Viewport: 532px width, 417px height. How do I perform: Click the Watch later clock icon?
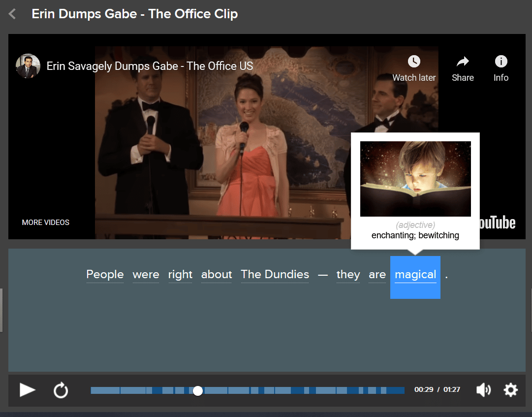(414, 62)
